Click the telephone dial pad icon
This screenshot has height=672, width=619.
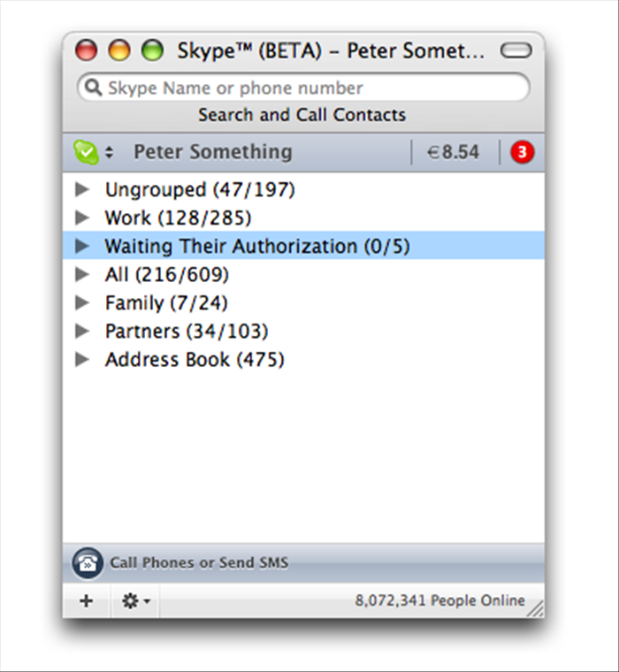88,563
